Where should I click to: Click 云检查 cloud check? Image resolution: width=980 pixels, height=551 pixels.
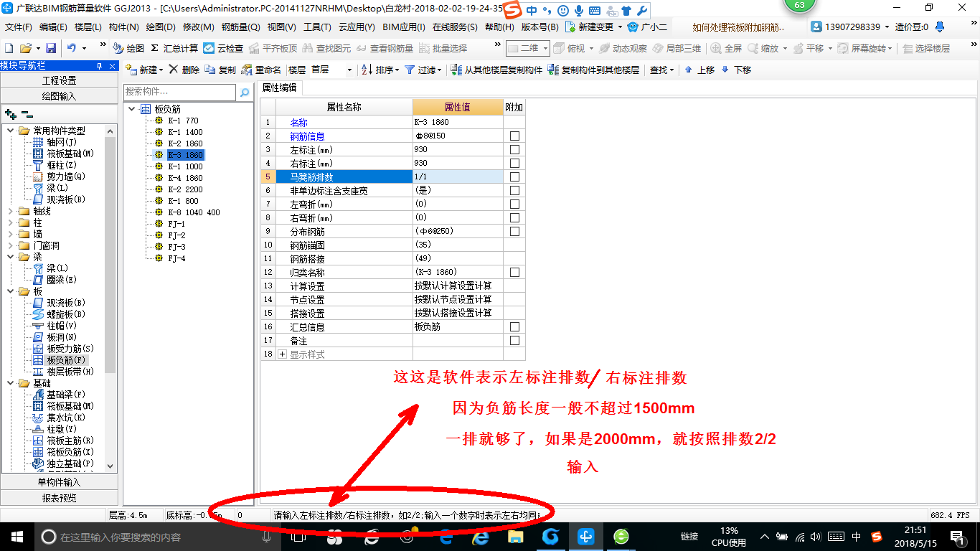click(x=223, y=48)
